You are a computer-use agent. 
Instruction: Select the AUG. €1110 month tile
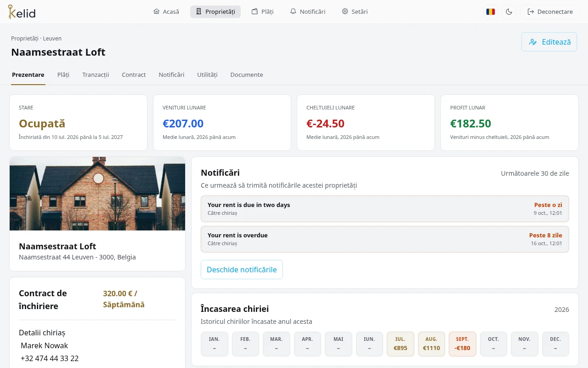pos(431,344)
